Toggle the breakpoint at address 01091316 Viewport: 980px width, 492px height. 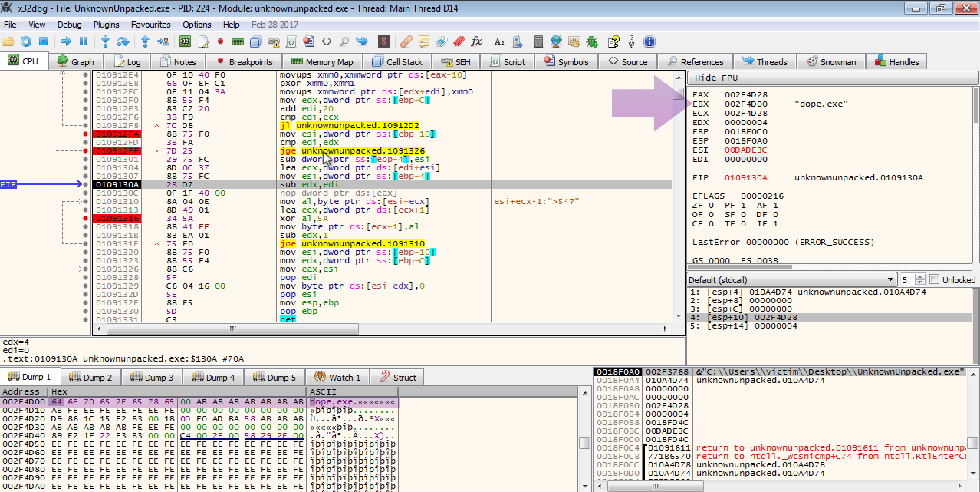tap(86, 218)
